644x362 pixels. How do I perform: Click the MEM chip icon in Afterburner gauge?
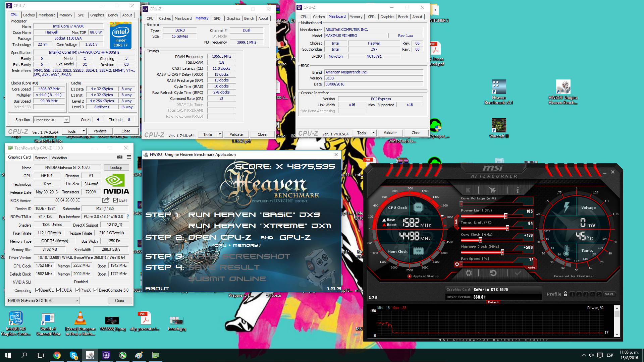point(418,251)
